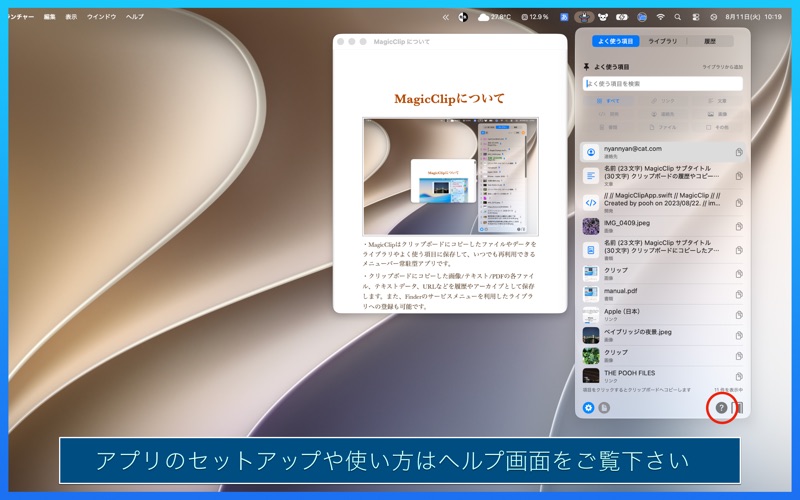
Task: Click the あ input source icon in the menu bar
Action: coord(564,17)
